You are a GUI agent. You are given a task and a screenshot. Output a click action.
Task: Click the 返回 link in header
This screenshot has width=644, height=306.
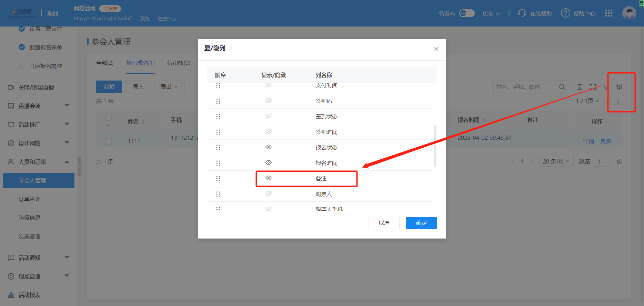[53, 13]
